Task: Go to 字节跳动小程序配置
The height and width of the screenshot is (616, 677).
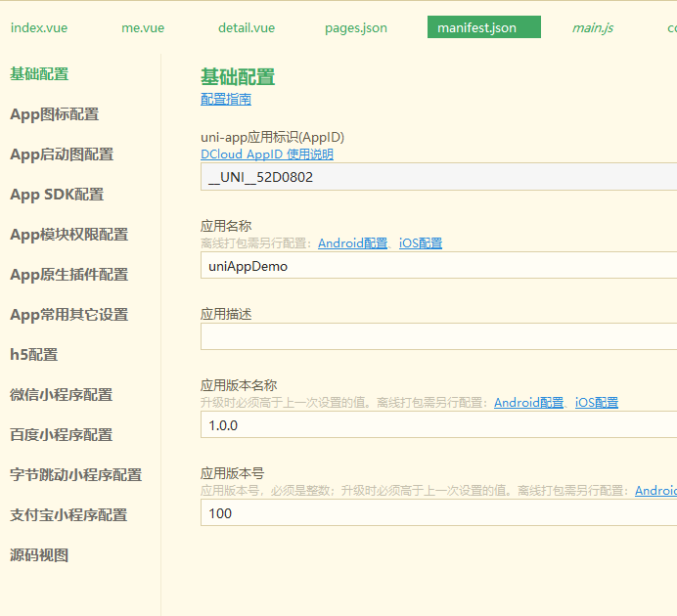Action: pyautogui.click(x=76, y=475)
